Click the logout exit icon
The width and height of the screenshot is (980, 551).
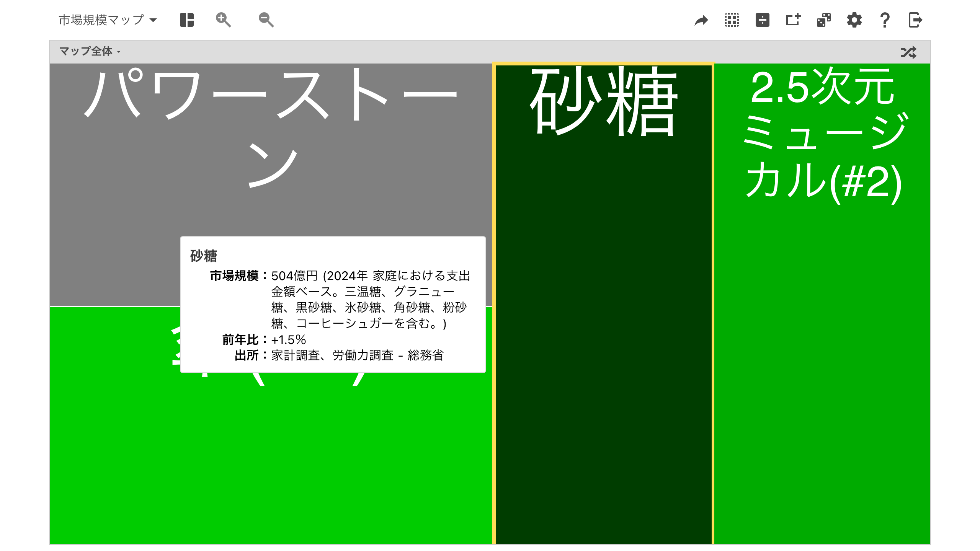[x=915, y=20]
